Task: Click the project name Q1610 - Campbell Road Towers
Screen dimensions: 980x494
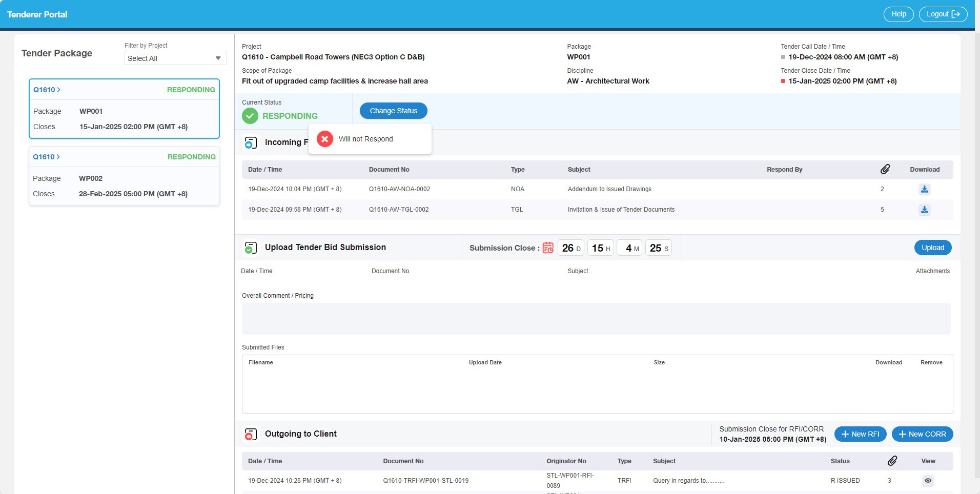Action: click(x=333, y=57)
